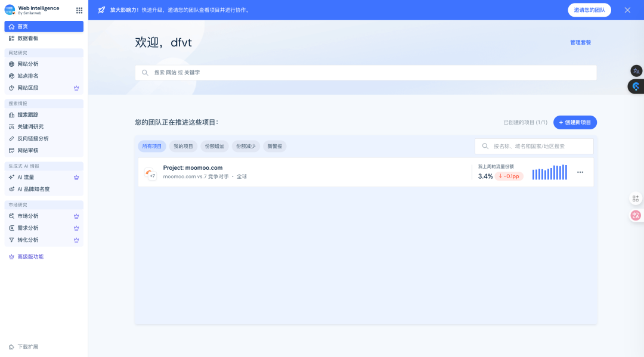Image resolution: width=644 pixels, height=357 pixels.
Task: Click 邀请您的团队 button
Action: coord(589,10)
